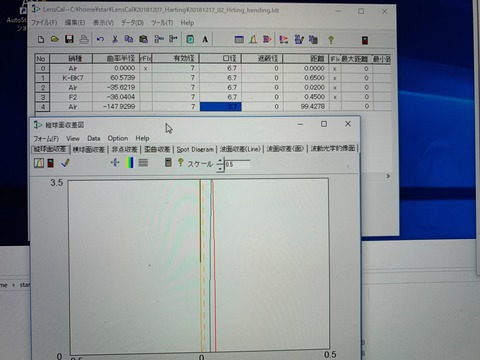Select the 縦球面収差 tab
The width and height of the screenshot is (480, 360).
coord(51,149)
